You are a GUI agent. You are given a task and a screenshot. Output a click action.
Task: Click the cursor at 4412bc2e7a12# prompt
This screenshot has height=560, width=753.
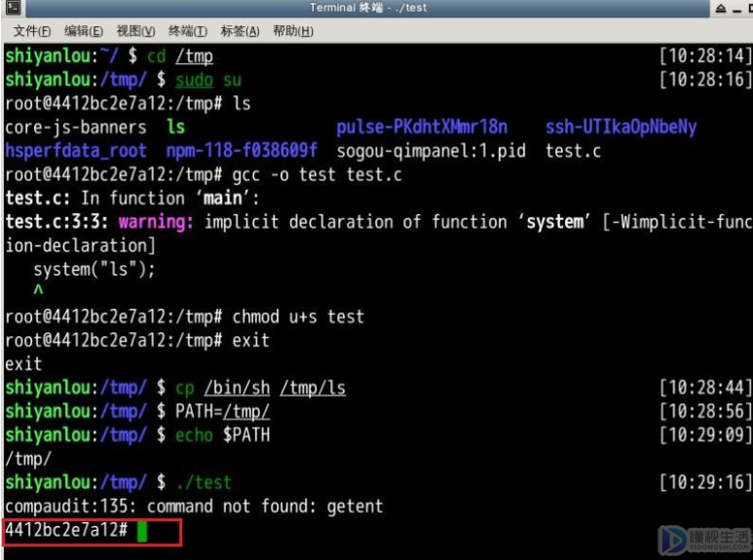(x=142, y=532)
